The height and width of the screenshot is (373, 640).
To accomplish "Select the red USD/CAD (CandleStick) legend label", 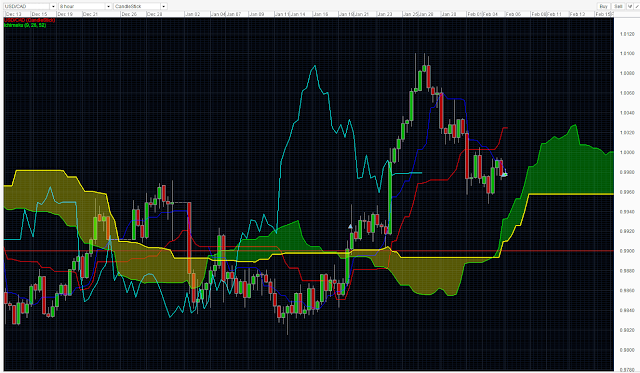I will coord(29,20).
